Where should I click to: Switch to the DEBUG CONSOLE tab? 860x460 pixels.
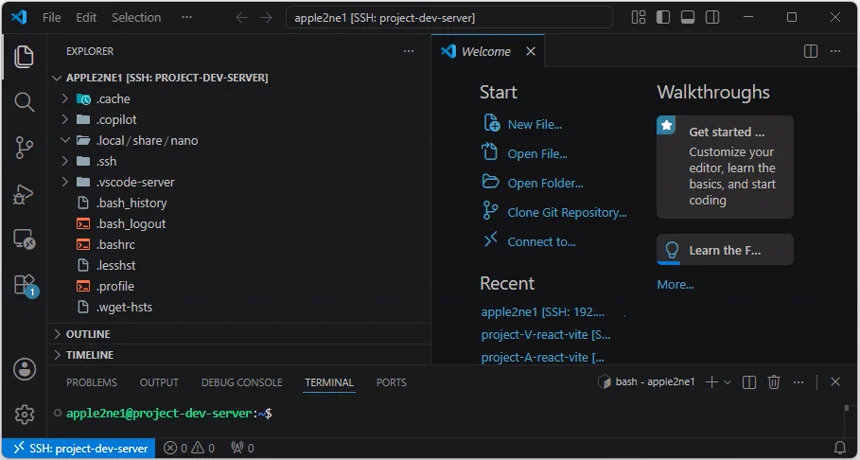click(x=242, y=382)
